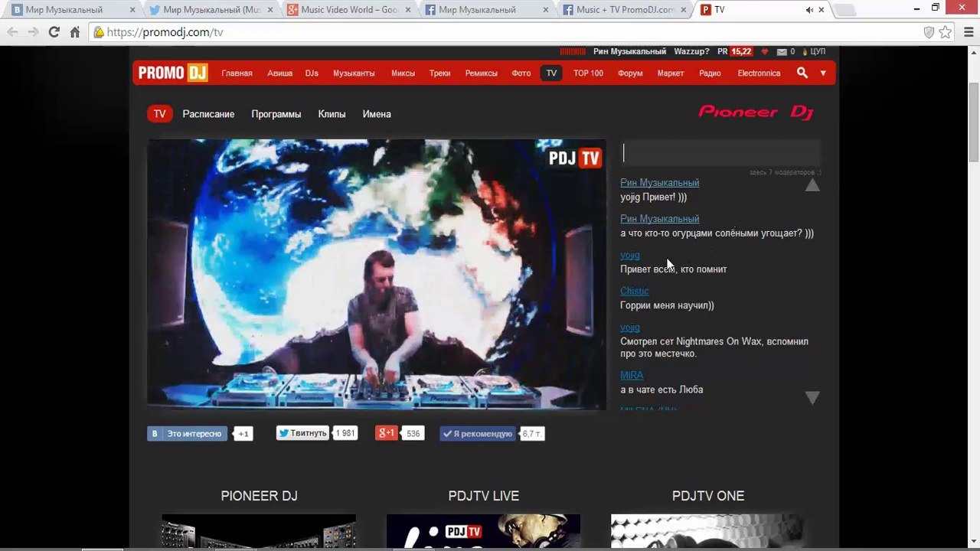The width and height of the screenshot is (980, 551).
Task: Switch to 'Расписание' sub-tab
Action: [208, 114]
